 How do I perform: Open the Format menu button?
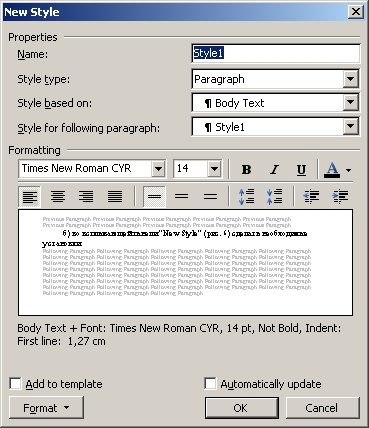pyautogui.click(x=46, y=408)
